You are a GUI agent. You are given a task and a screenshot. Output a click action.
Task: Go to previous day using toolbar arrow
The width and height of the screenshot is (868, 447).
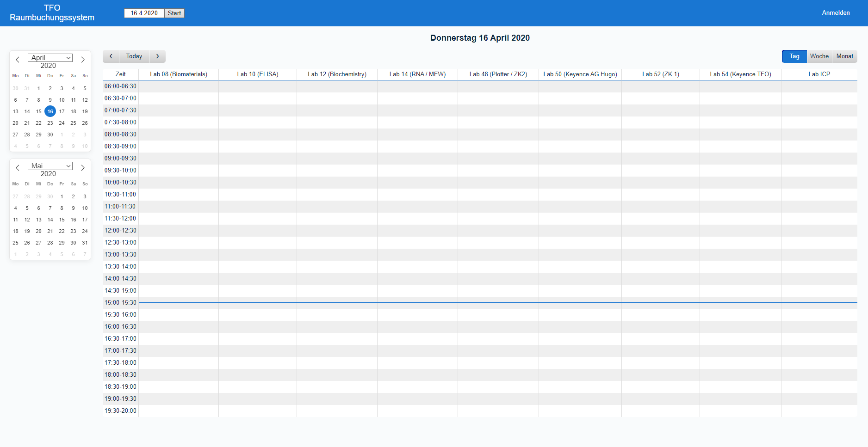click(111, 56)
